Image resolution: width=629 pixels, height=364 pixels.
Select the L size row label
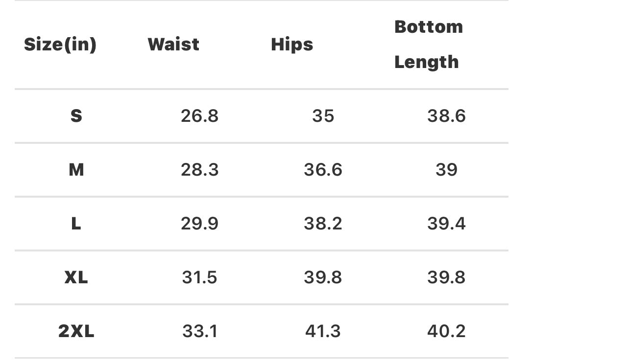tap(76, 224)
